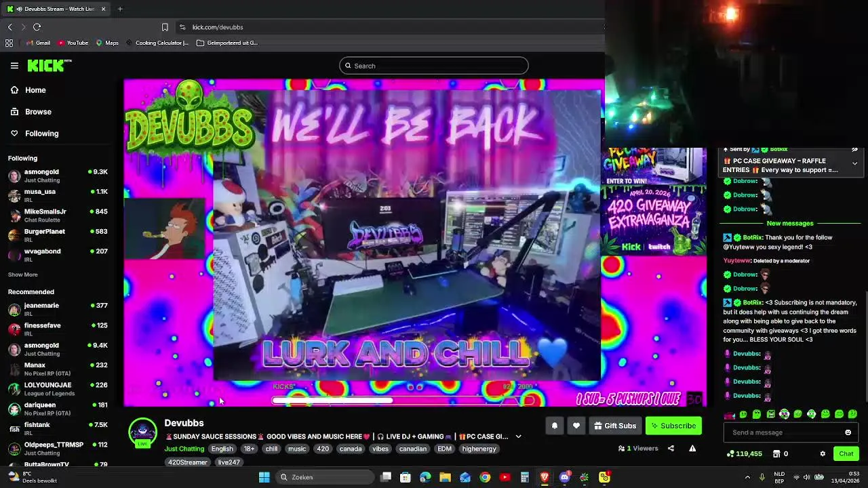Select the English tag
868x488 pixels.
(x=222, y=449)
